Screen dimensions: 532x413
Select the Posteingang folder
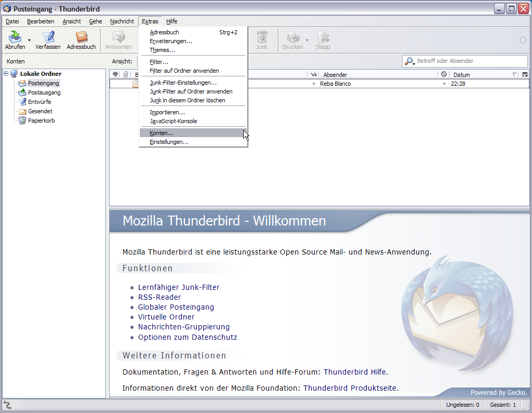coord(44,83)
